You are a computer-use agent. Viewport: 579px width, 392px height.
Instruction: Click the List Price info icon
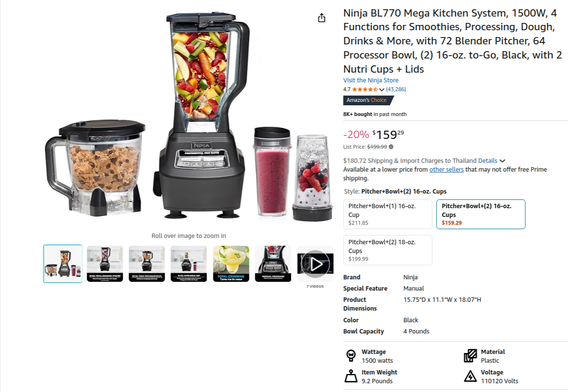point(391,147)
